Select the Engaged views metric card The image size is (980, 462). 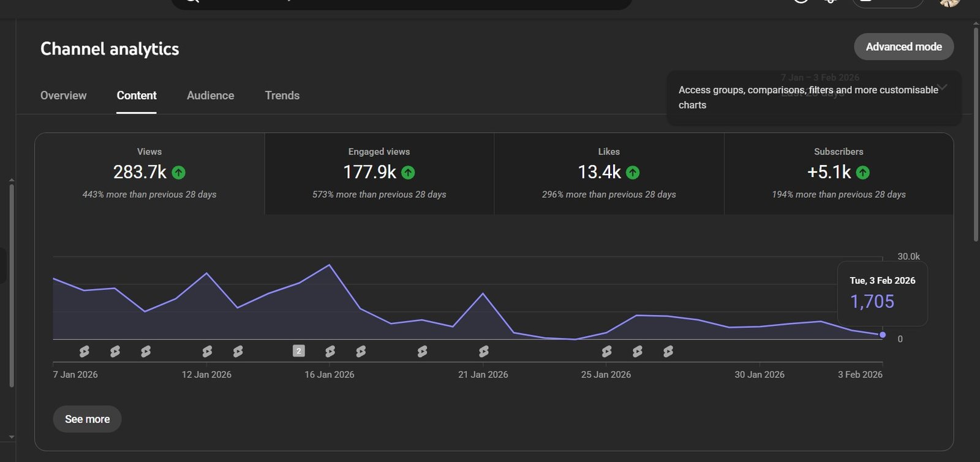(x=379, y=173)
